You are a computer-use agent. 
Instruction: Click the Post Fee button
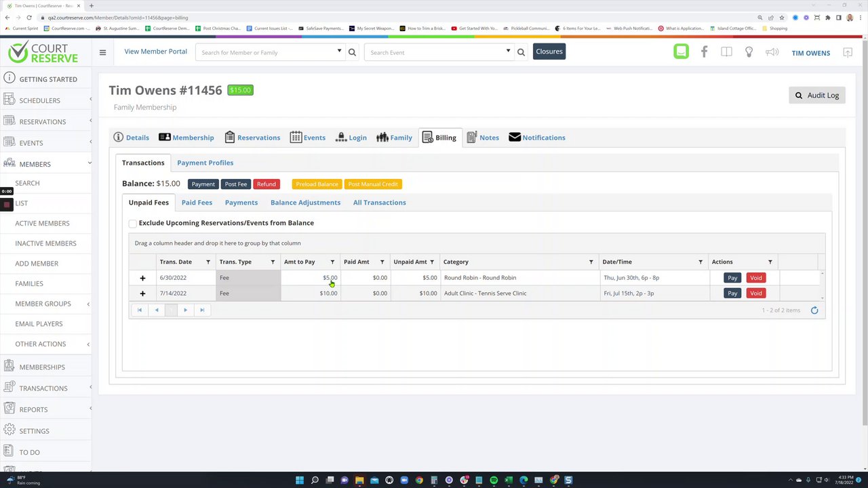236,184
